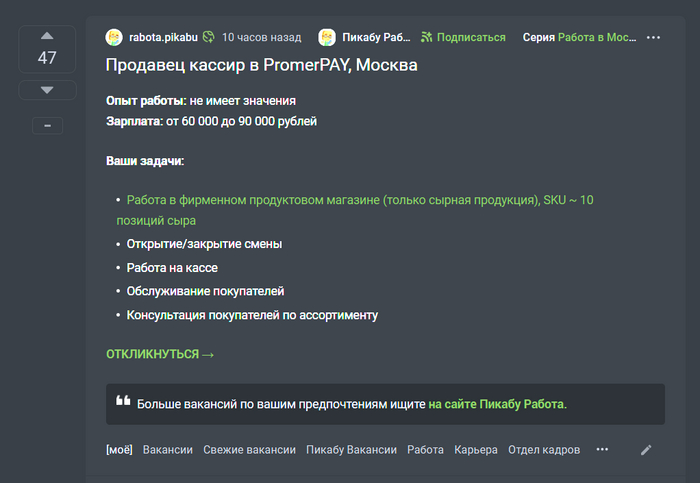This screenshot has width=700, height=483.
Task: Click the green badge next to rabota.pikabu
Action: (x=208, y=37)
